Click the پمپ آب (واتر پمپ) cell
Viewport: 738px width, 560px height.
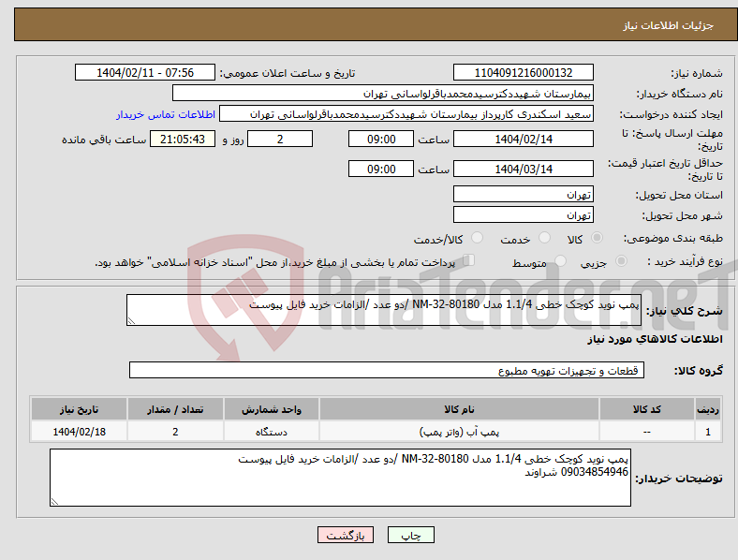coord(459,432)
